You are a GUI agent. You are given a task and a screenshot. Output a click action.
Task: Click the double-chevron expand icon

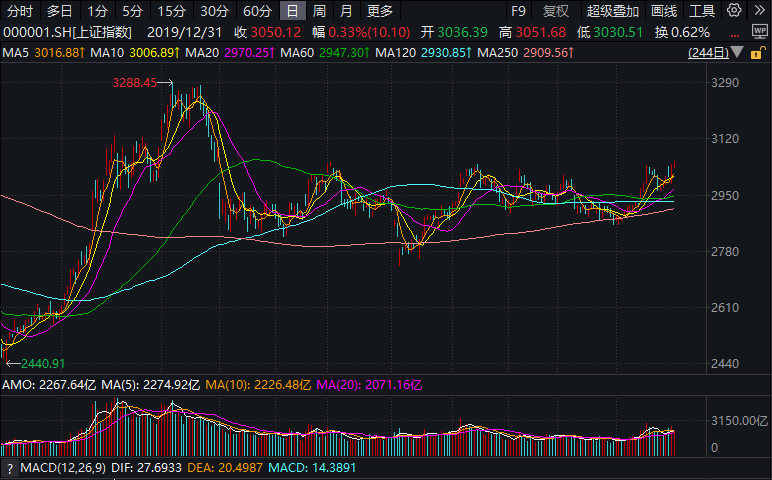(x=761, y=11)
